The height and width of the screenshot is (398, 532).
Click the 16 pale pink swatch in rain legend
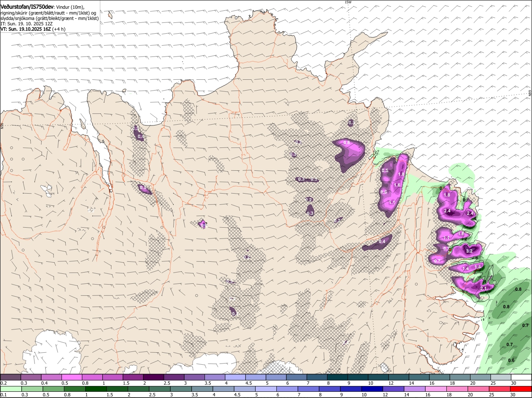click(x=436, y=389)
